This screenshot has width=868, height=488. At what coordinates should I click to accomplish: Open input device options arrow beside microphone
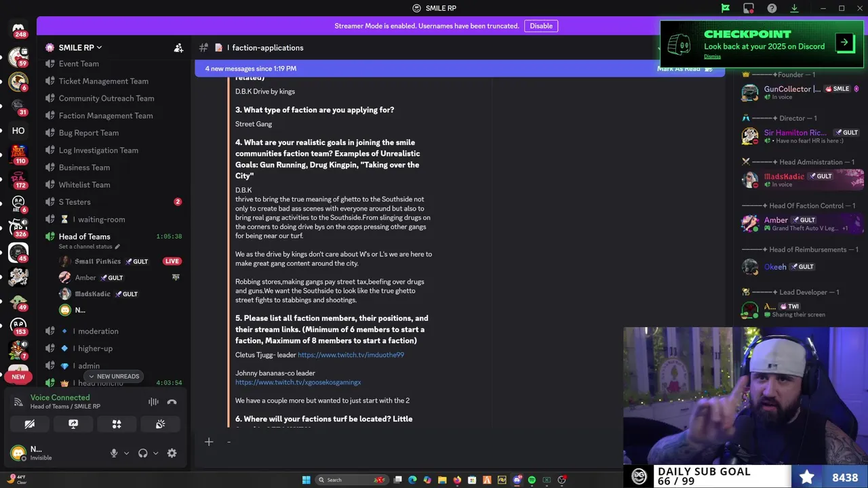pyautogui.click(x=126, y=453)
